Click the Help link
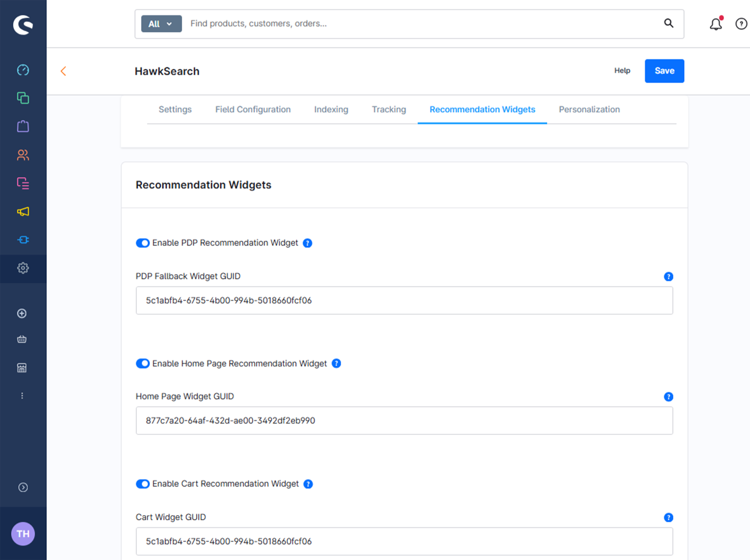750x560 pixels. coord(622,71)
